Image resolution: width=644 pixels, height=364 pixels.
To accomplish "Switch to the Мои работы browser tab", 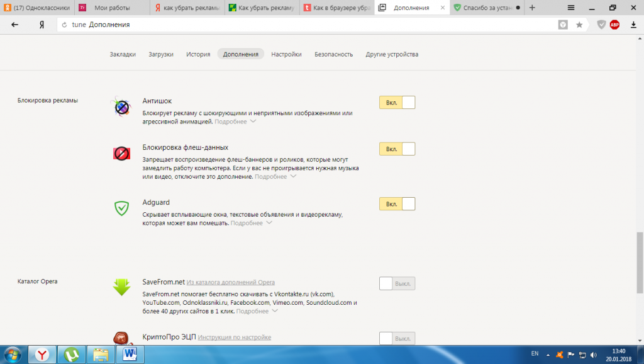I will coord(112,8).
